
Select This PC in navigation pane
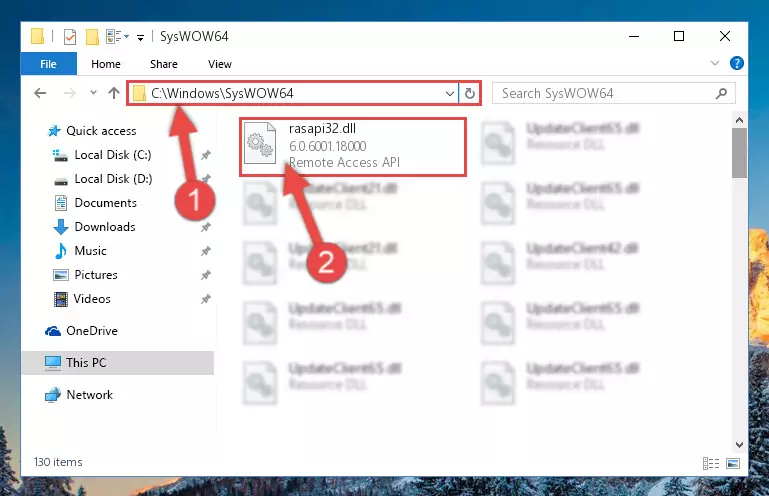tap(118, 363)
